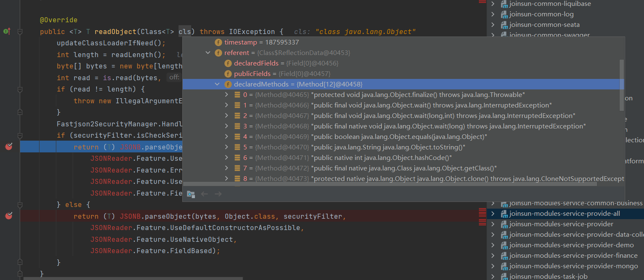Select joinsun-modules-service-provider-demo in project tree
644x280 pixels.
point(565,245)
